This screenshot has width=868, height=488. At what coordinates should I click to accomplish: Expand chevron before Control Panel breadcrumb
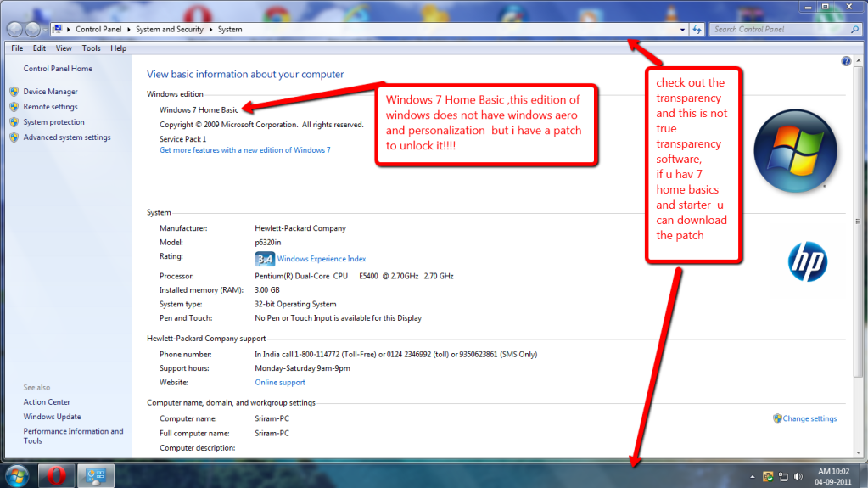tap(69, 30)
